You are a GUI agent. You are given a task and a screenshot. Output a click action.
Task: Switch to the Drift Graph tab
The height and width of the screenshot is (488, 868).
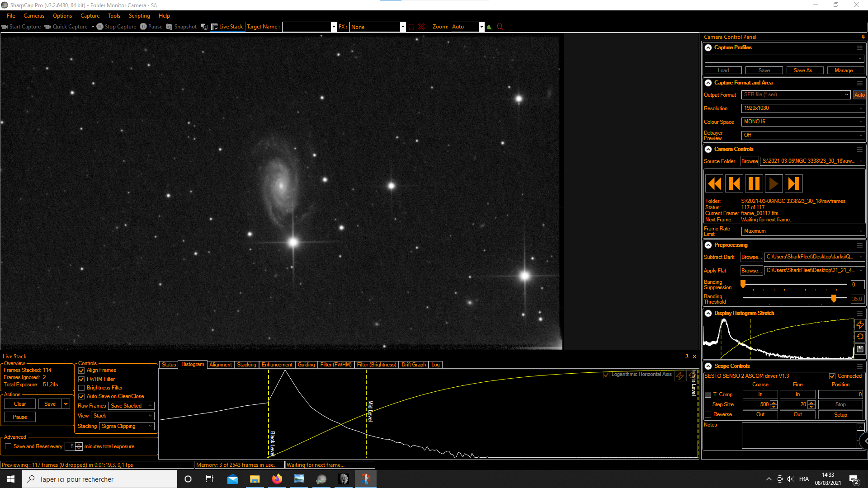click(x=413, y=365)
